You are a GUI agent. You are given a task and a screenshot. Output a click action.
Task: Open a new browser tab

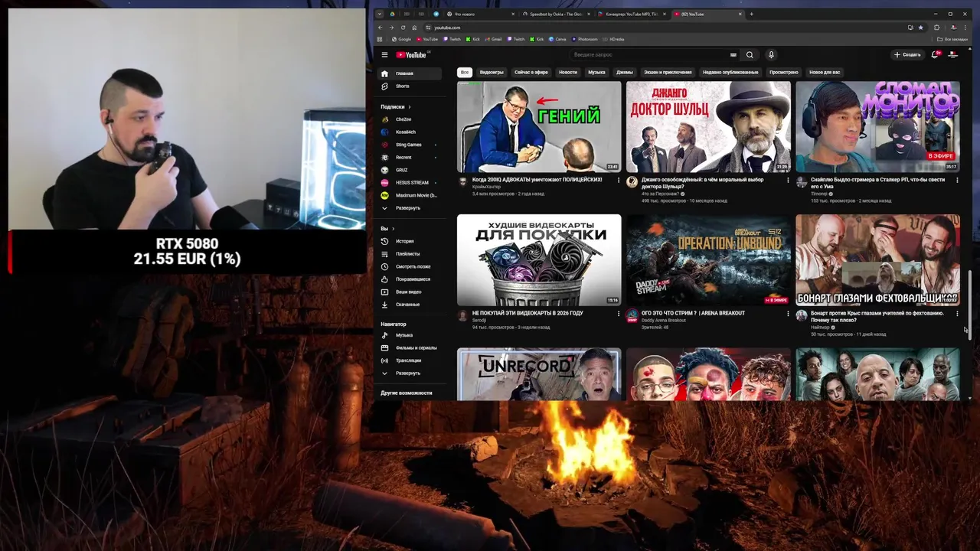coord(751,14)
